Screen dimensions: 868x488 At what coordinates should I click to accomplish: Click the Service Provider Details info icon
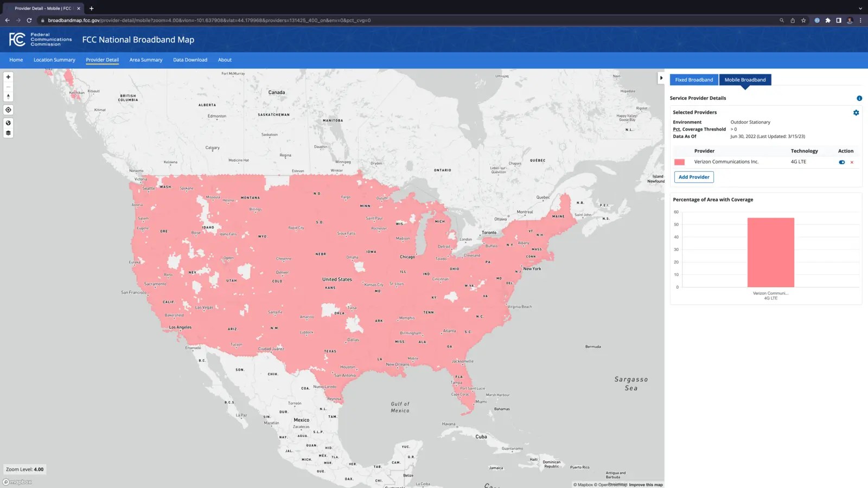pos(859,98)
